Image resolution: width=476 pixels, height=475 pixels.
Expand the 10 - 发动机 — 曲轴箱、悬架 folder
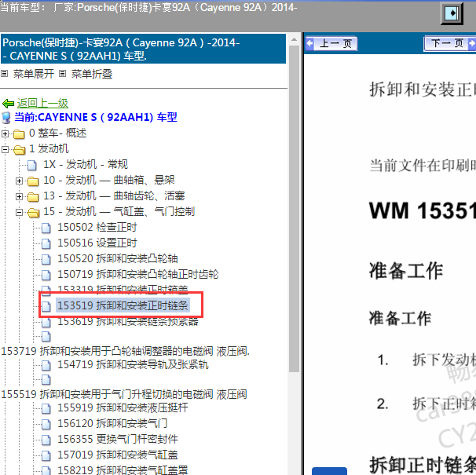pos(19,181)
